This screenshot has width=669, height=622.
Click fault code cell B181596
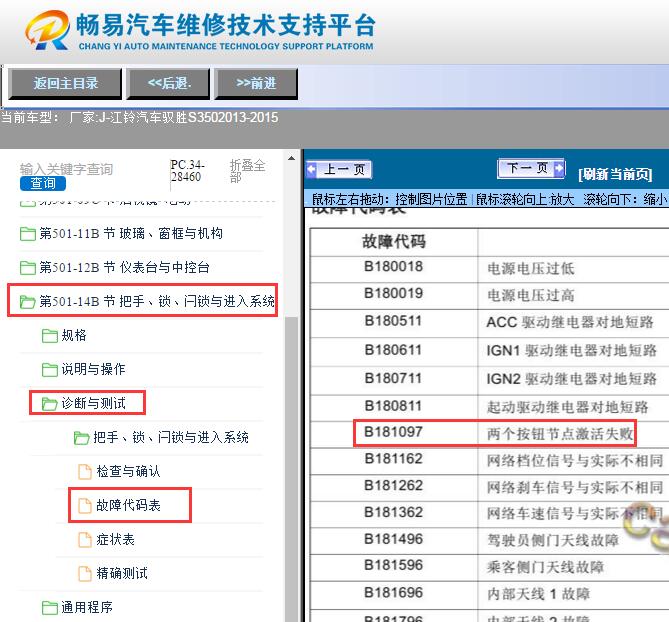(x=393, y=566)
